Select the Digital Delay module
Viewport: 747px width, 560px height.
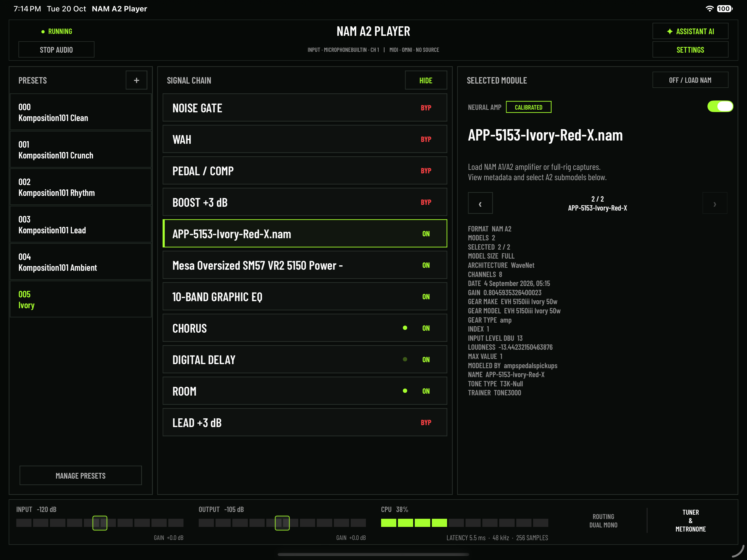click(305, 359)
